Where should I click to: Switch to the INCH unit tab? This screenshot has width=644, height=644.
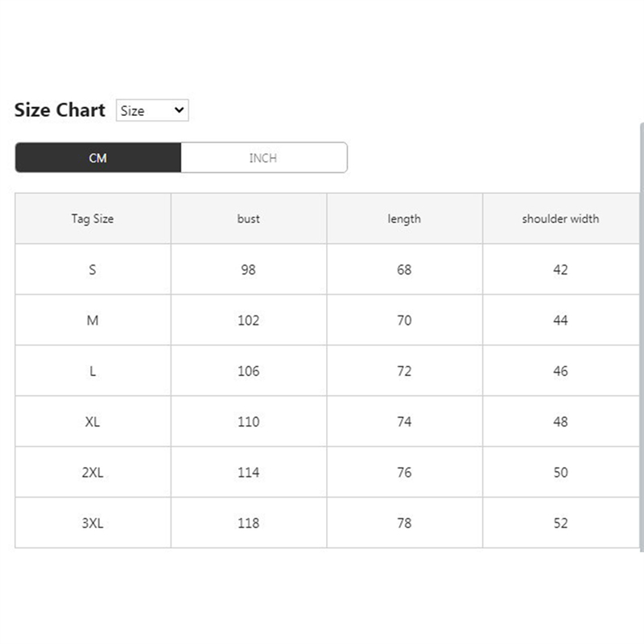click(x=263, y=158)
